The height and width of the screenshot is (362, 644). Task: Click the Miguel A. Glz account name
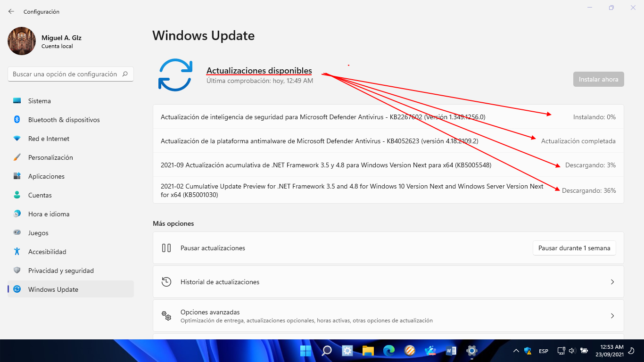pyautogui.click(x=61, y=38)
